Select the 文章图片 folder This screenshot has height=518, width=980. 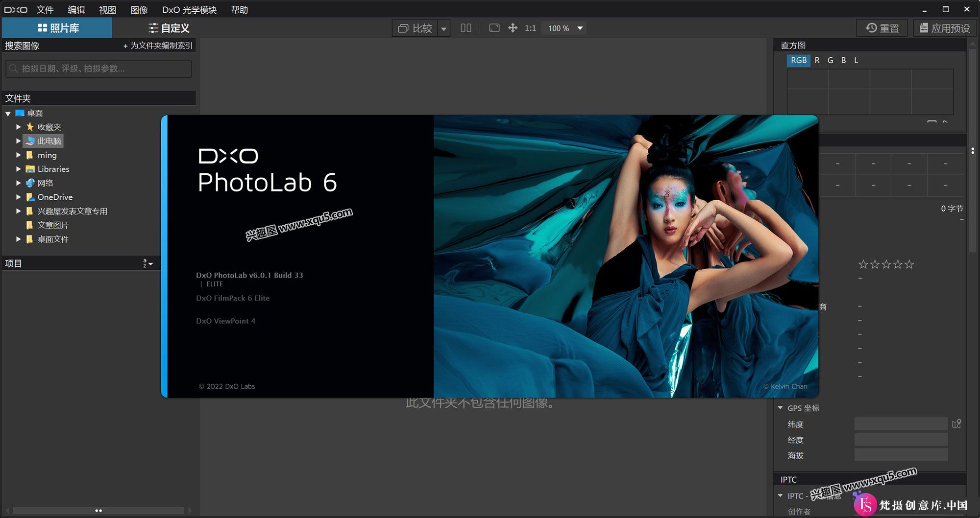[x=53, y=225]
